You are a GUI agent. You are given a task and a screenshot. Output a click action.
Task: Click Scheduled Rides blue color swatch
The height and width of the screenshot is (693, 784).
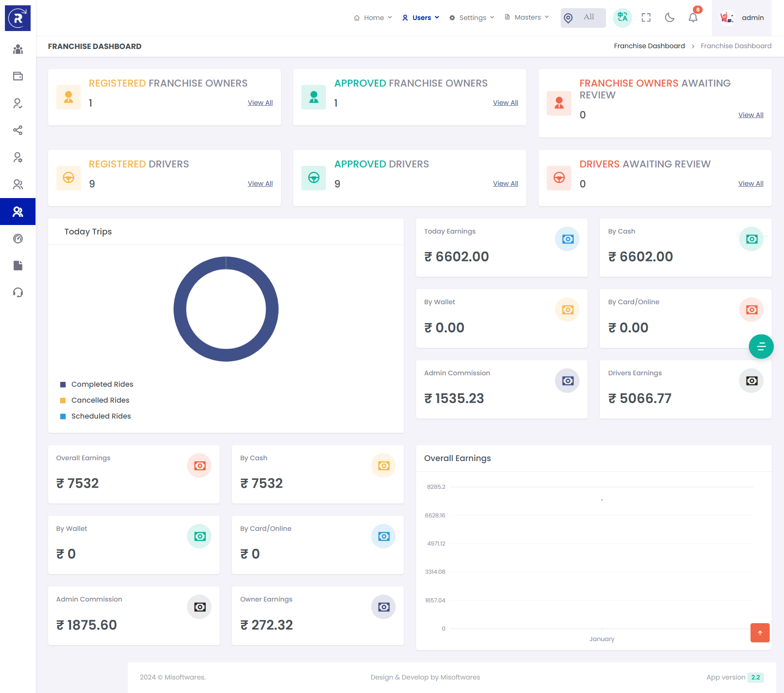pyautogui.click(x=63, y=417)
